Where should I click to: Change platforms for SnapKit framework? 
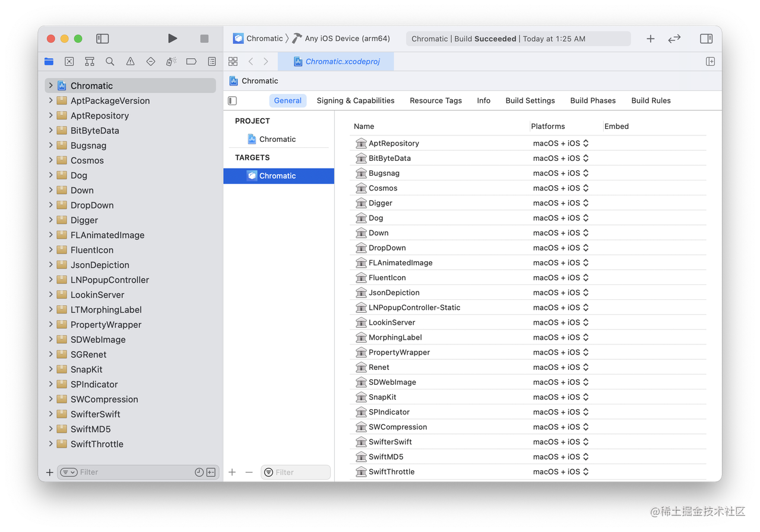tap(560, 397)
